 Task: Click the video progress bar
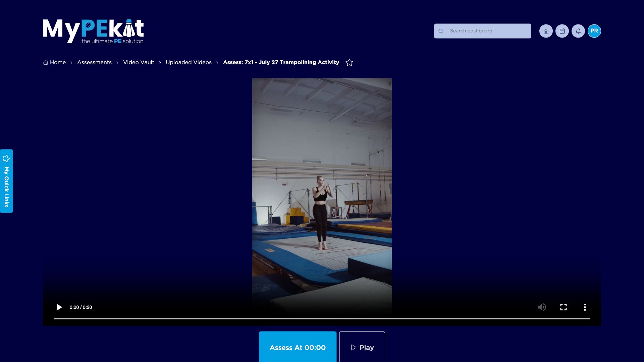click(321, 318)
